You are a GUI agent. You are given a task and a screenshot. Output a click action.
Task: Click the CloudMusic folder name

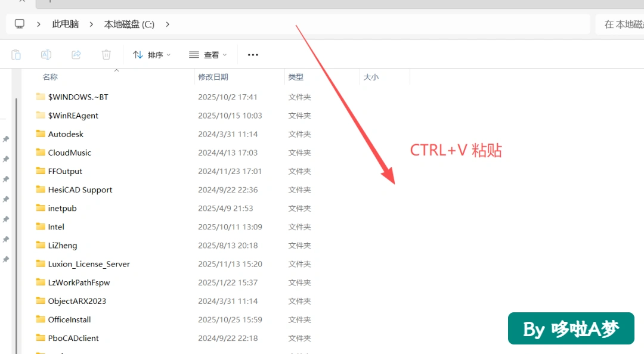(x=69, y=153)
